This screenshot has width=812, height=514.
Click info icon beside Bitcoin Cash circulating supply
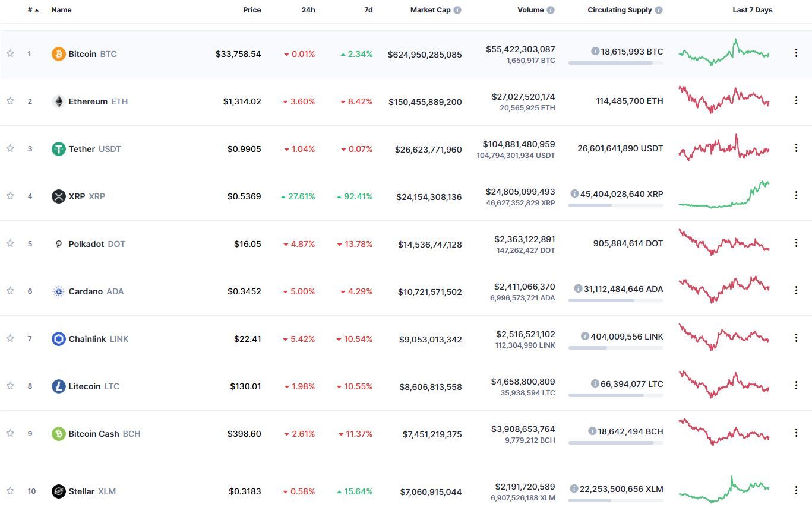[x=592, y=431]
